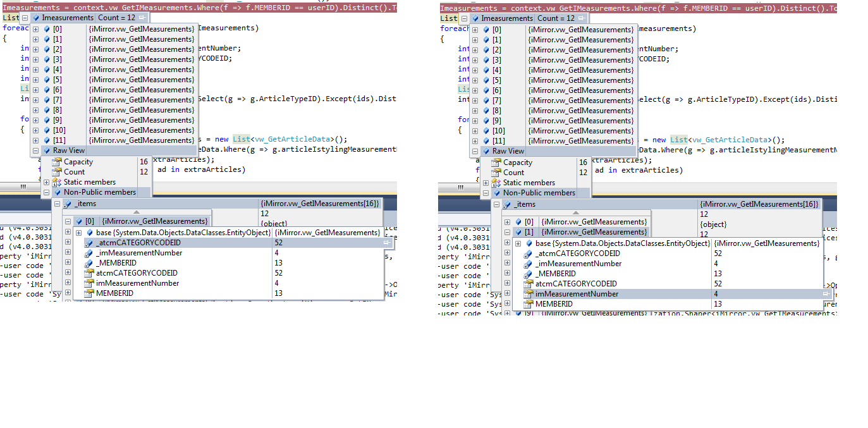Expand item [3] in left screenshot
This screenshot has height=428, width=868.
[35, 59]
